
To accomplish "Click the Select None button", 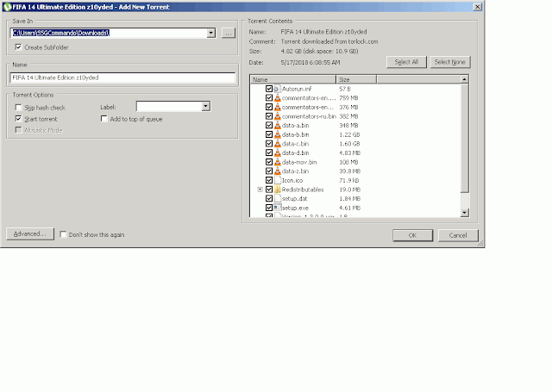I will (x=450, y=62).
